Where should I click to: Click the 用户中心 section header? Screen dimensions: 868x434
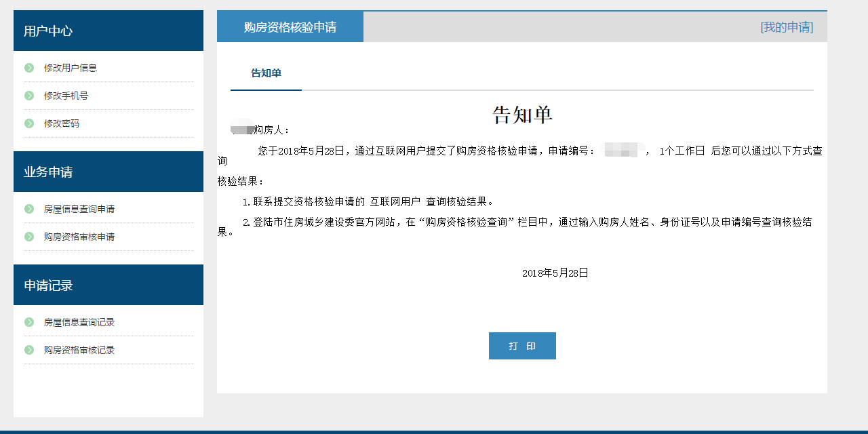click(108, 31)
